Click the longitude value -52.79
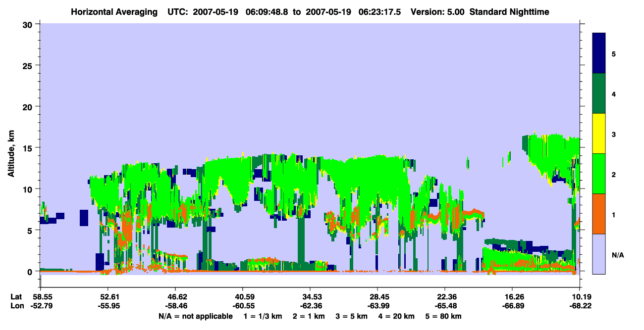Screen dimensions: 644x330 [x=41, y=306]
